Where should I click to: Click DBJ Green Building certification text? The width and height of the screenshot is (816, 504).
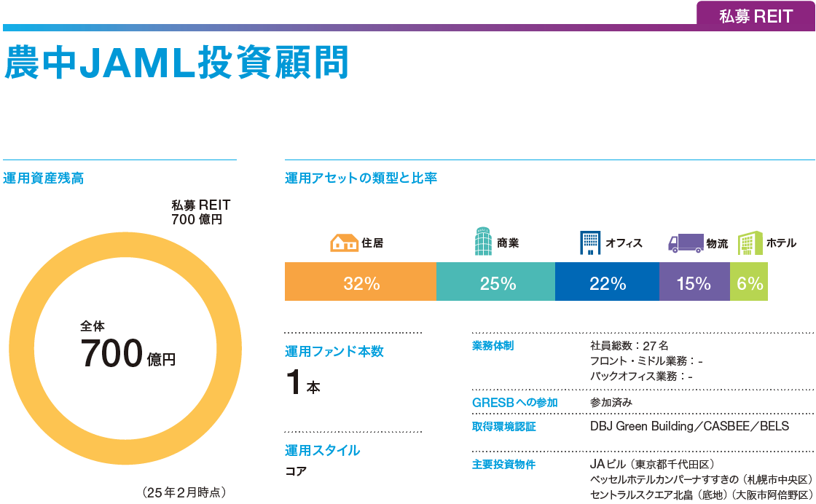[643, 426]
